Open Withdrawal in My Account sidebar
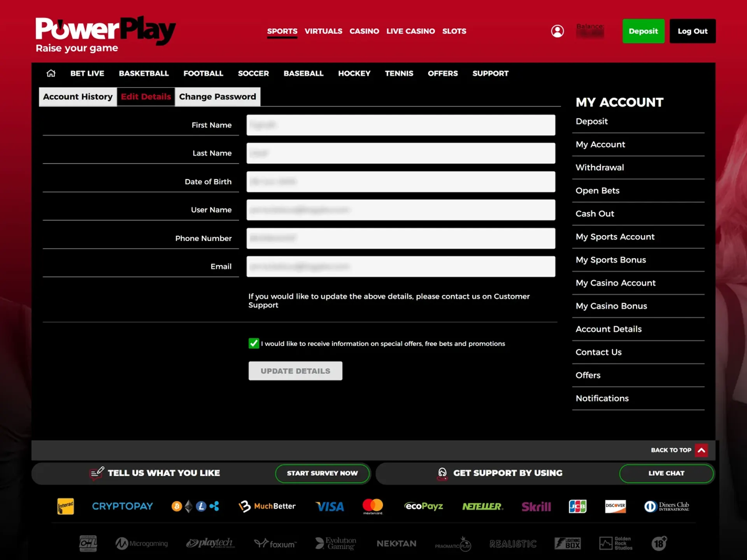This screenshot has height=560, width=747. [x=600, y=167]
